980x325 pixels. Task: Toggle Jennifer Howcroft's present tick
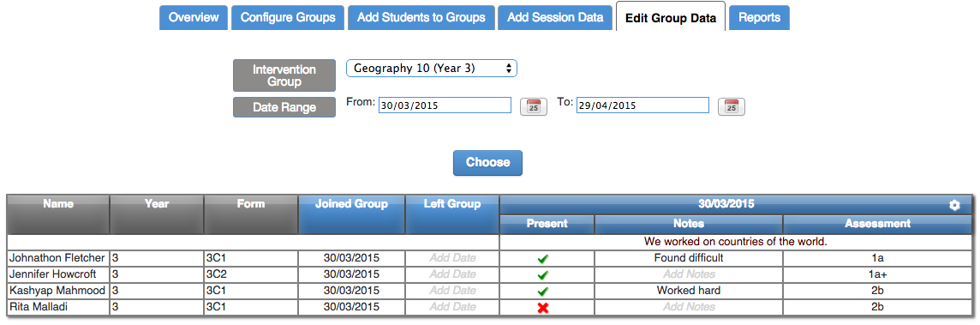543,275
